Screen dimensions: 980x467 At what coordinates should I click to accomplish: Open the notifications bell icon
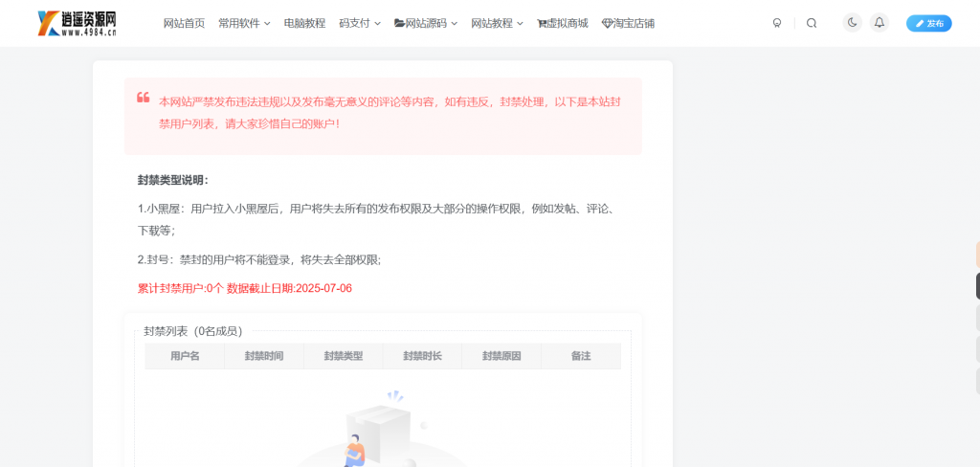pyautogui.click(x=880, y=23)
